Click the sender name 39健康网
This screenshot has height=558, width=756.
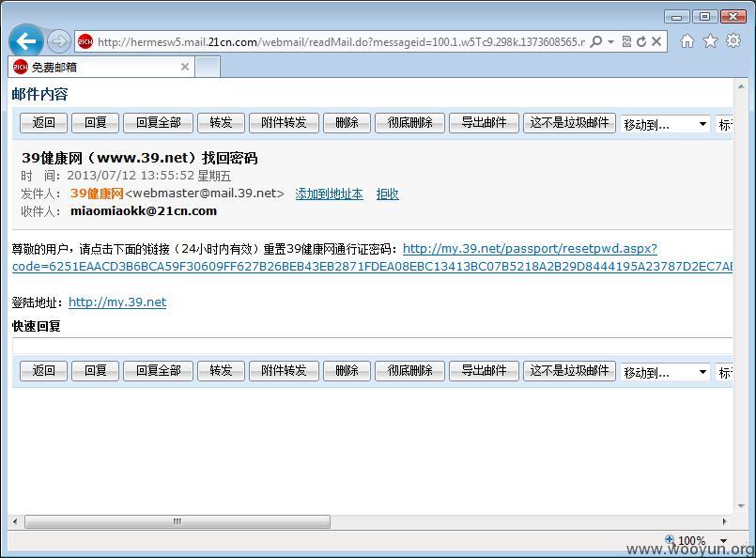pyautogui.click(x=97, y=194)
